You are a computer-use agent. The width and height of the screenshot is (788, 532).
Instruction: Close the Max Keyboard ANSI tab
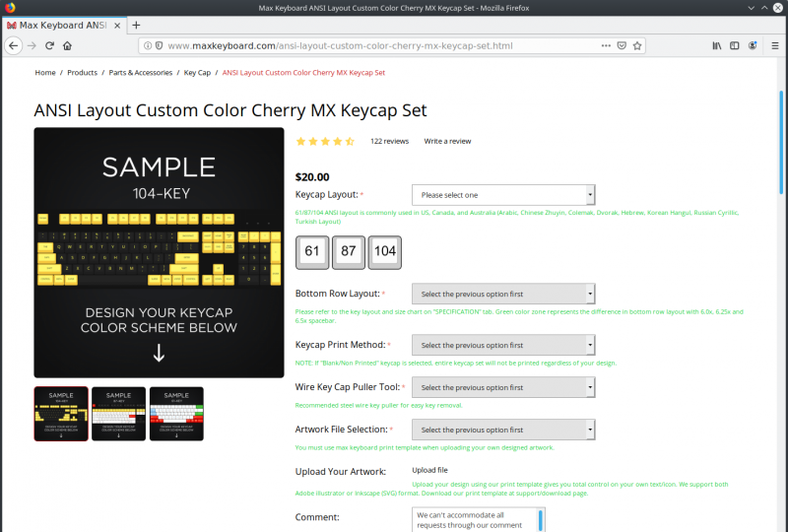click(117, 26)
